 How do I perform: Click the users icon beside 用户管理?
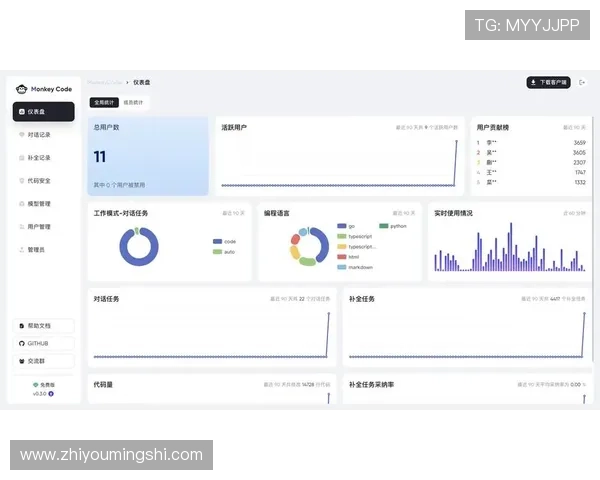[22, 227]
